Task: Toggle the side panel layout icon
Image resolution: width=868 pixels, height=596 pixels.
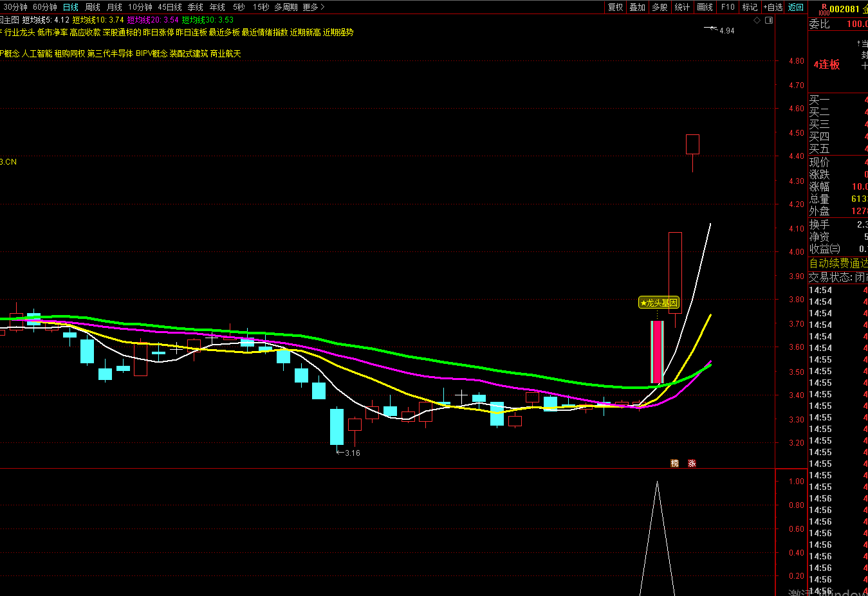Action: pyautogui.click(x=769, y=21)
